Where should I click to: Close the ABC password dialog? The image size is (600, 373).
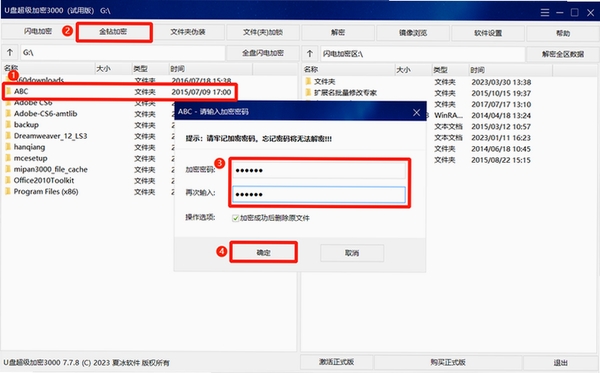[416, 112]
